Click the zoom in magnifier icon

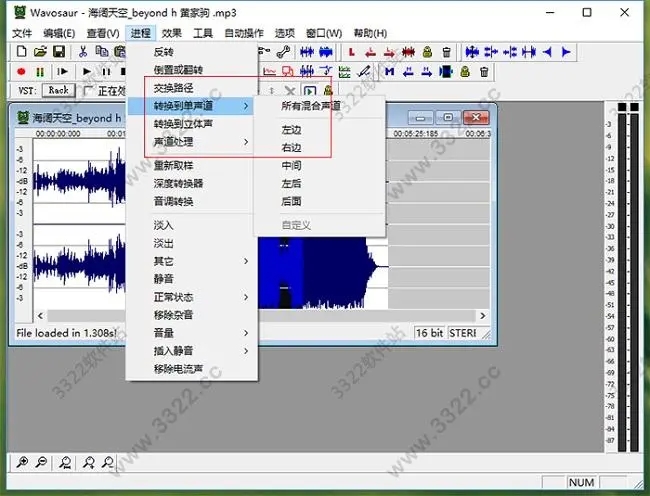point(23,461)
